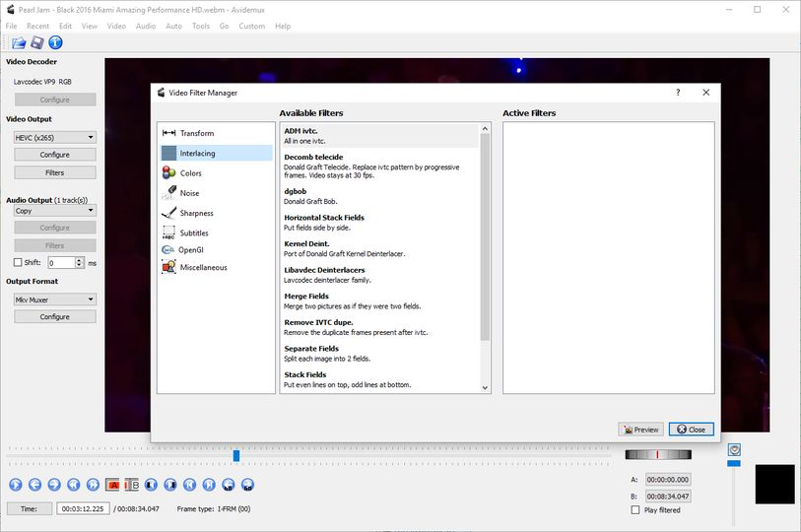Open the Tools menu
801x532 pixels.
pyautogui.click(x=201, y=26)
